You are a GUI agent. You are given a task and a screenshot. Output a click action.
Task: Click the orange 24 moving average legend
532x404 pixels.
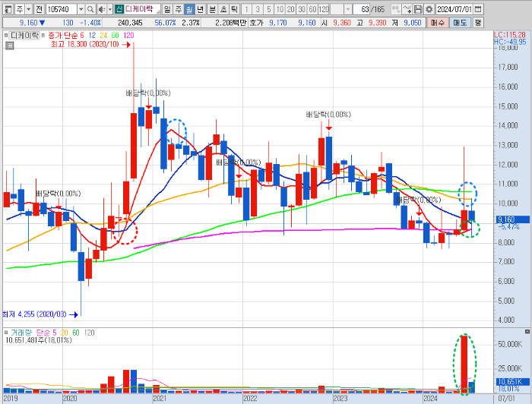(x=103, y=35)
